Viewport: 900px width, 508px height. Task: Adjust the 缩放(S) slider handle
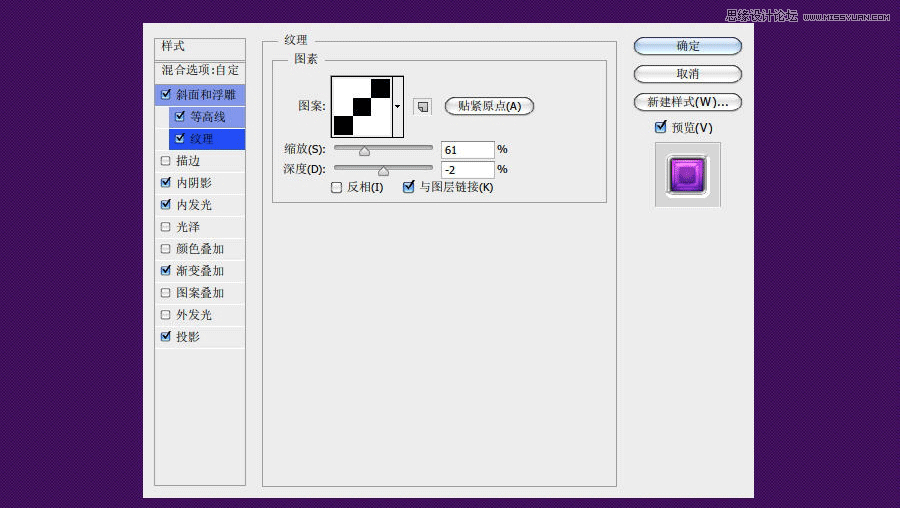coord(364,151)
